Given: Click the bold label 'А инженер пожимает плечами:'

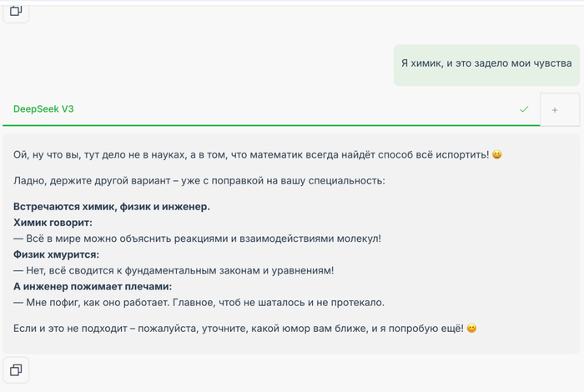Looking at the screenshot, I should point(93,286).
